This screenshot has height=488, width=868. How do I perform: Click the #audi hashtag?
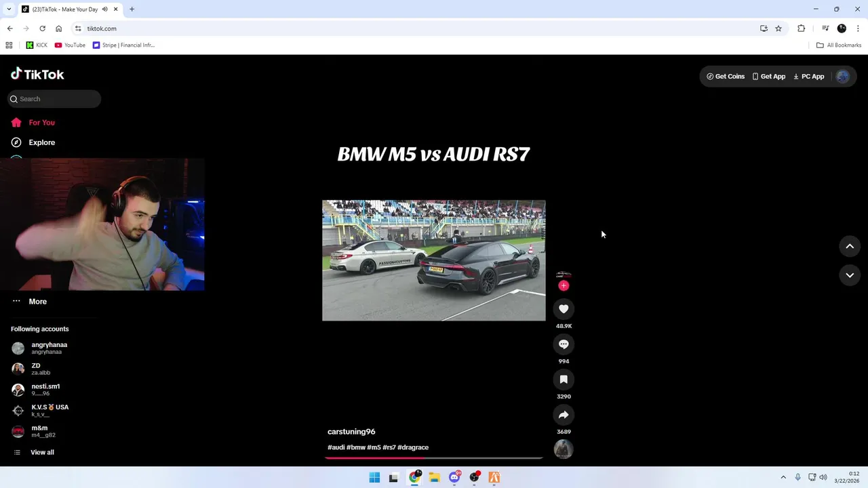coord(336,447)
